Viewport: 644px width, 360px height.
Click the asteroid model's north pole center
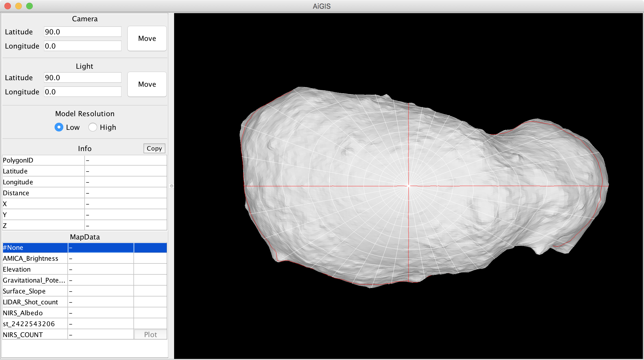(x=409, y=186)
